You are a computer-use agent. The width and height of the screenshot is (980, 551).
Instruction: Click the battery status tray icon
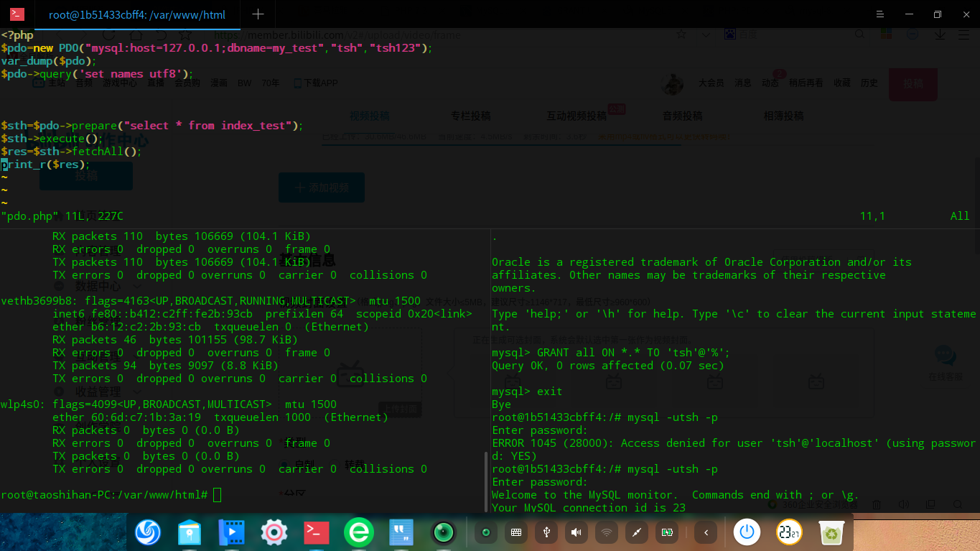[x=667, y=532]
